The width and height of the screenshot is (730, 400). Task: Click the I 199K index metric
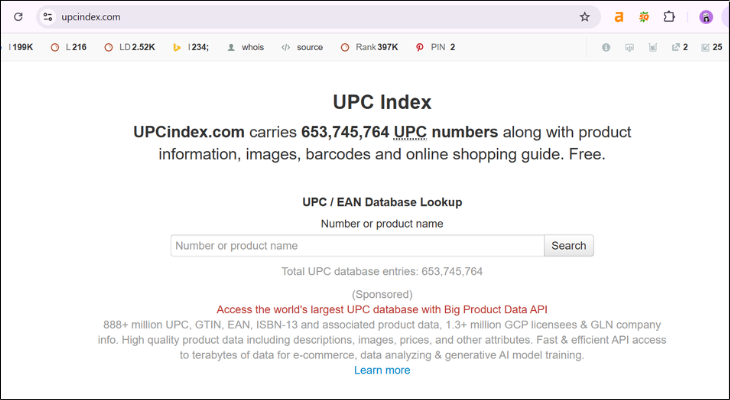click(19, 47)
